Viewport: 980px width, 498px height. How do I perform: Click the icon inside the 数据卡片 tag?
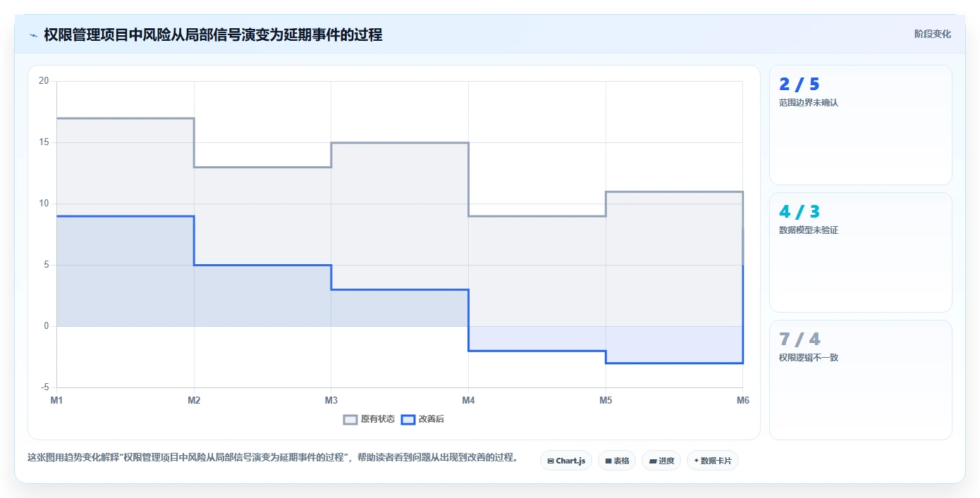696,461
